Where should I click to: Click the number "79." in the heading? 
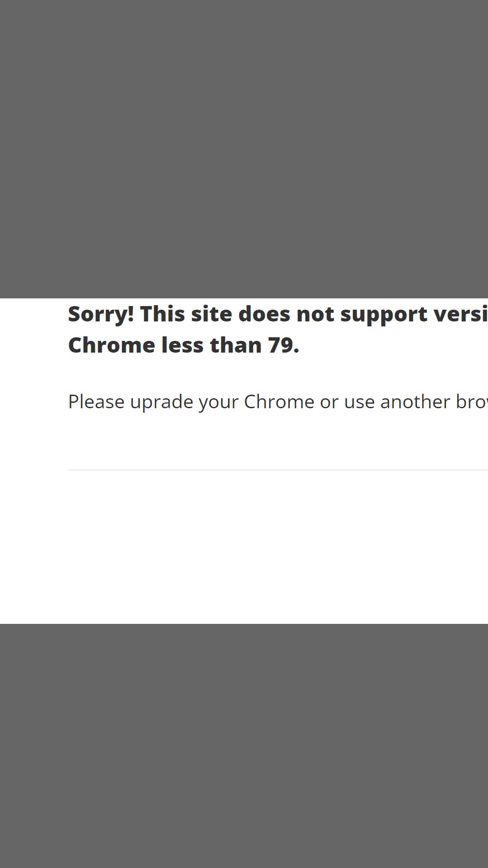click(x=283, y=346)
